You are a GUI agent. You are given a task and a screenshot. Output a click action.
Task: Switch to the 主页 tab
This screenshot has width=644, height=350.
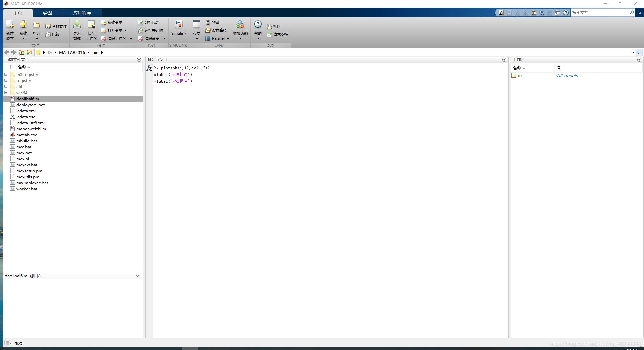click(18, 13)
